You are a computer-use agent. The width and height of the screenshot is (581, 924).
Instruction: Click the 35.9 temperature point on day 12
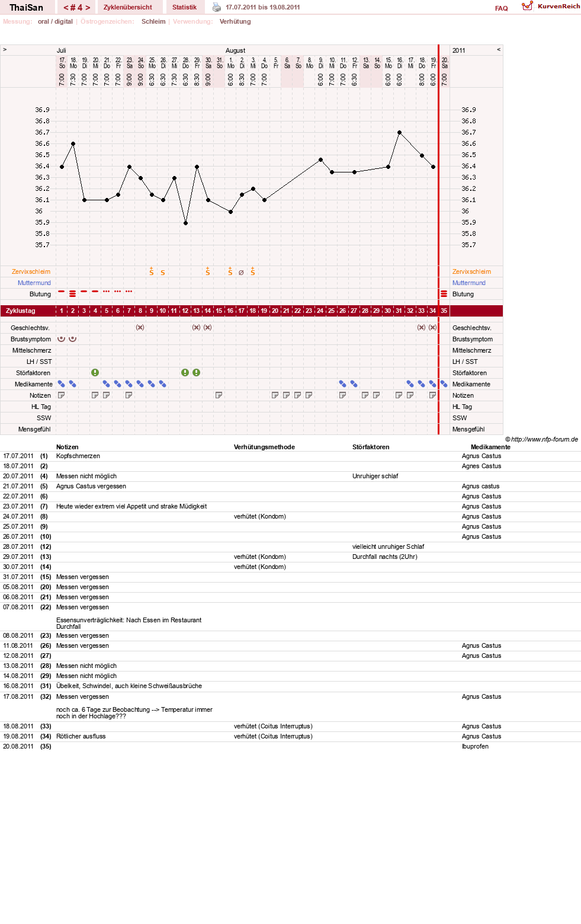click(185, 223)
